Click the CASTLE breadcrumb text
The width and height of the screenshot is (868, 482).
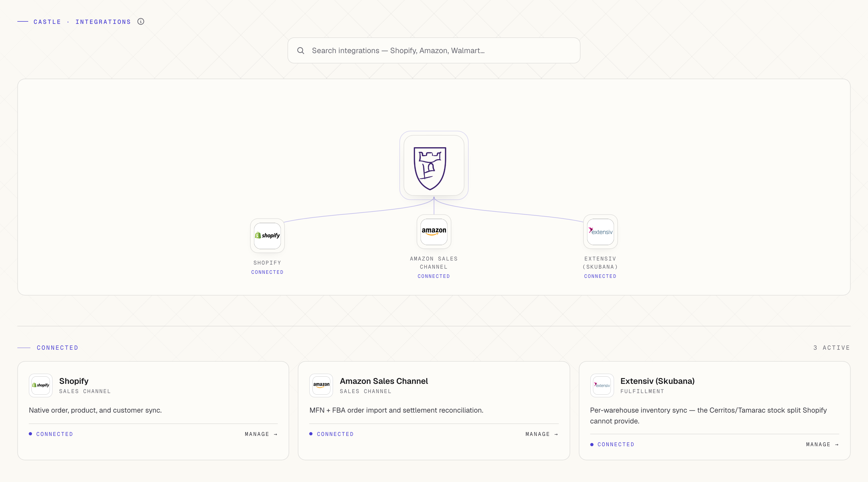(x=47, y=22)
